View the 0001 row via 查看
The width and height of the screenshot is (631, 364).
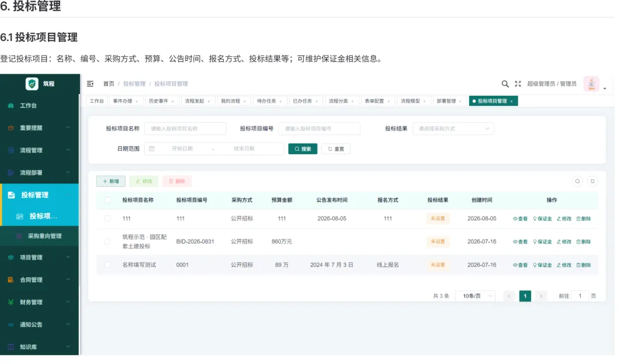pos(520,265)
